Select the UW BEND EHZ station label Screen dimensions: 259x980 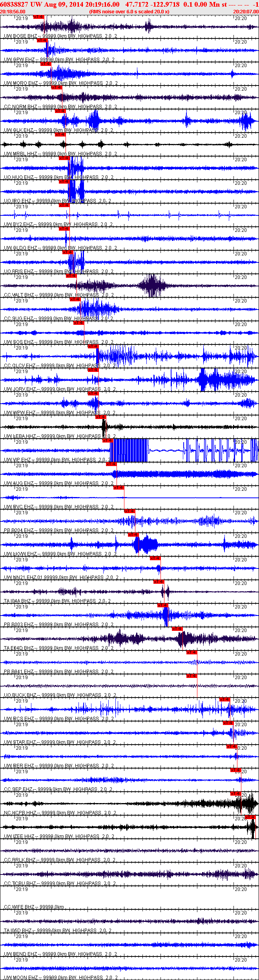[x=20, y=954]
